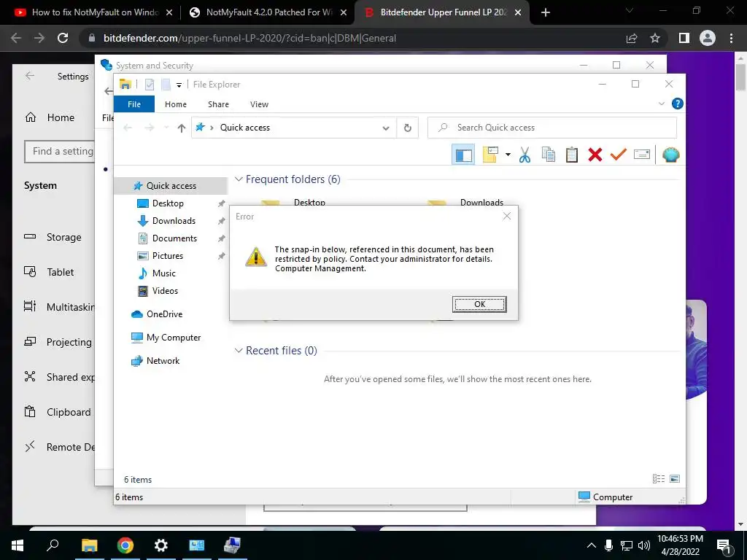Viewport: 747px width, 560px height.
Task: Expand the folder options dropdown arrow
Action: (x=508, y=155)
